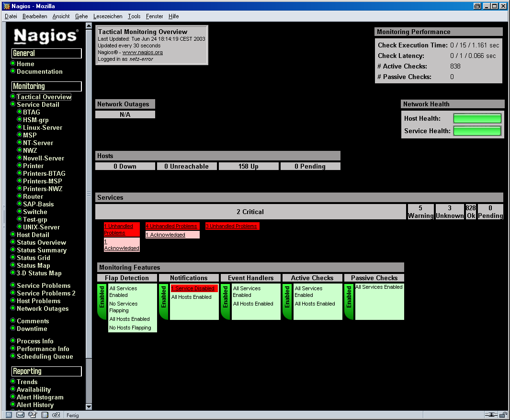
Task: Click the 0 Unreachable hosts cell
Action: click(x=187, y=166)
